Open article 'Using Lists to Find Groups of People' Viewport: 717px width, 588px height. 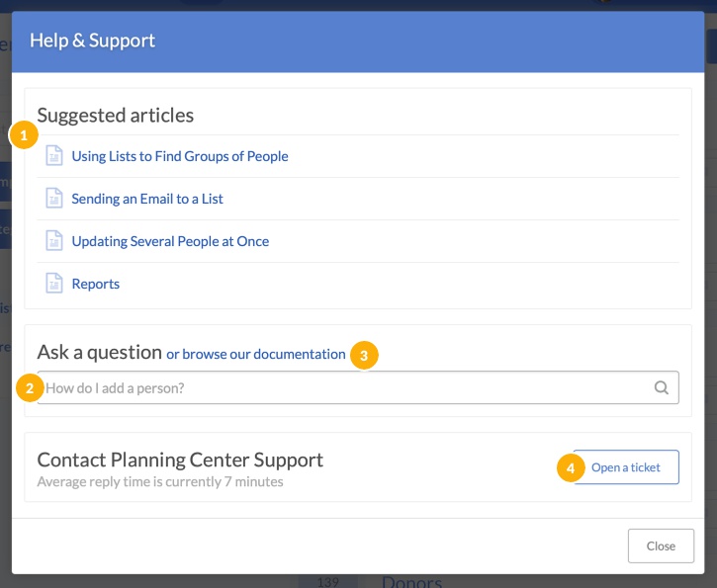[x=180, y=156]
